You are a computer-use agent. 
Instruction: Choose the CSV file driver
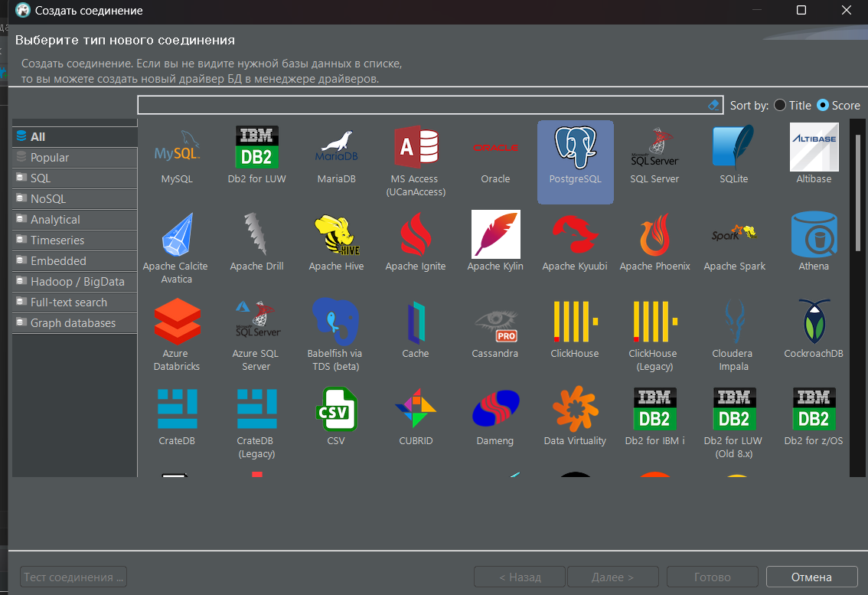click(x=336, y=417)
